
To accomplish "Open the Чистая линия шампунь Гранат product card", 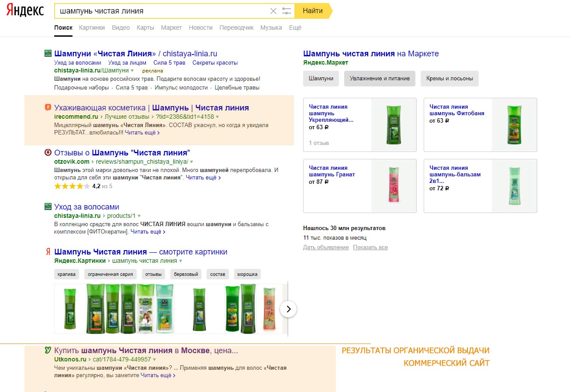I will point(360,186).
